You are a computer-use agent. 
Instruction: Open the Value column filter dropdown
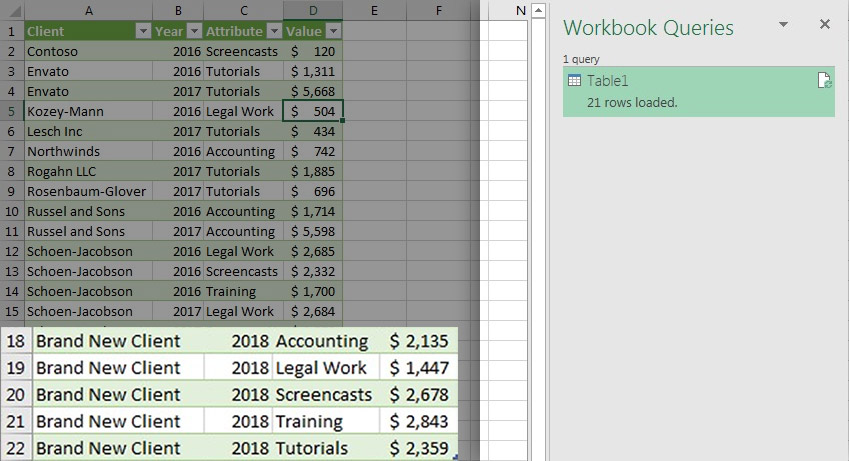coord(334,31)
